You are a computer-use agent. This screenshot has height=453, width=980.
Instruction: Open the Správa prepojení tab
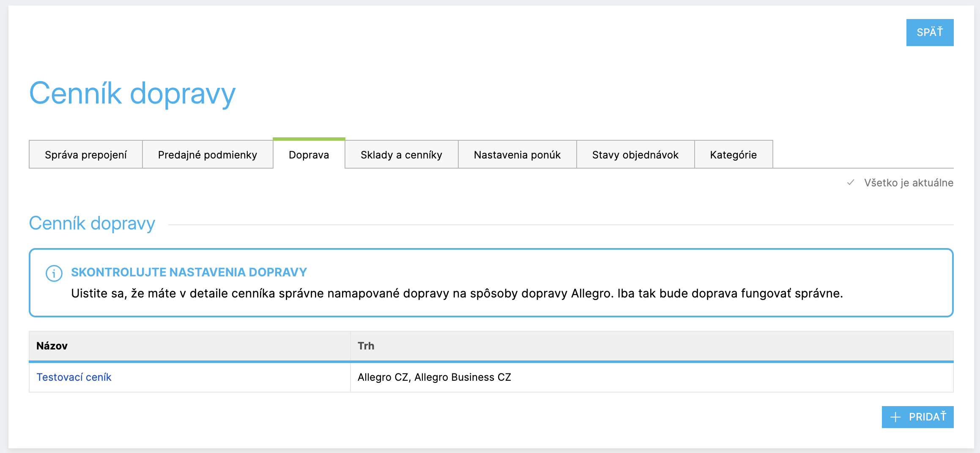coord(86,155)
